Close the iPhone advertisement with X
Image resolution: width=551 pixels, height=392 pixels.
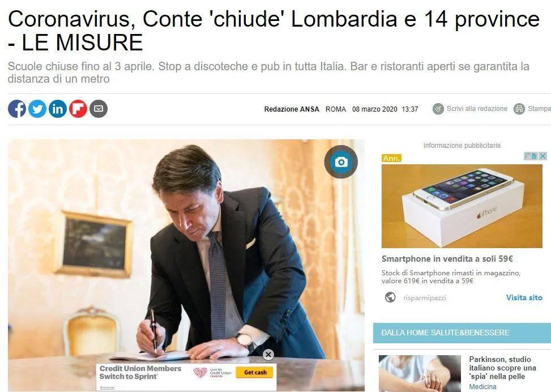point(543,156)
